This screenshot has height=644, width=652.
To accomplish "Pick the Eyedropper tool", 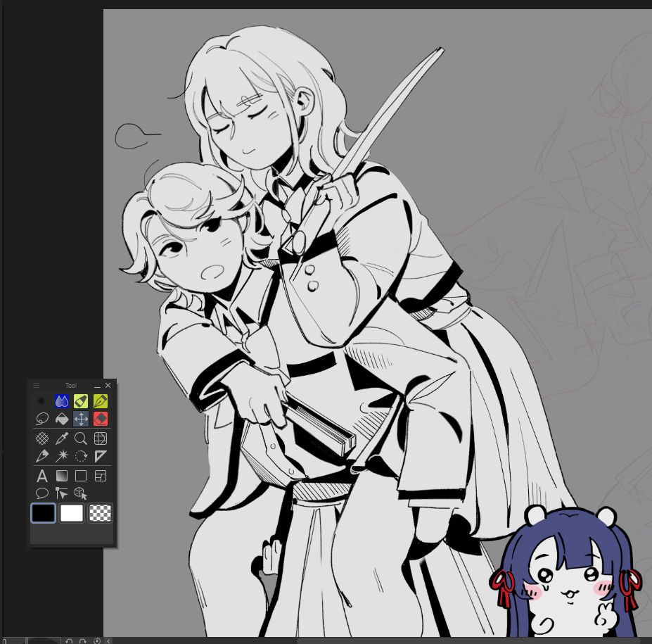I will click(x=62, y=438).
